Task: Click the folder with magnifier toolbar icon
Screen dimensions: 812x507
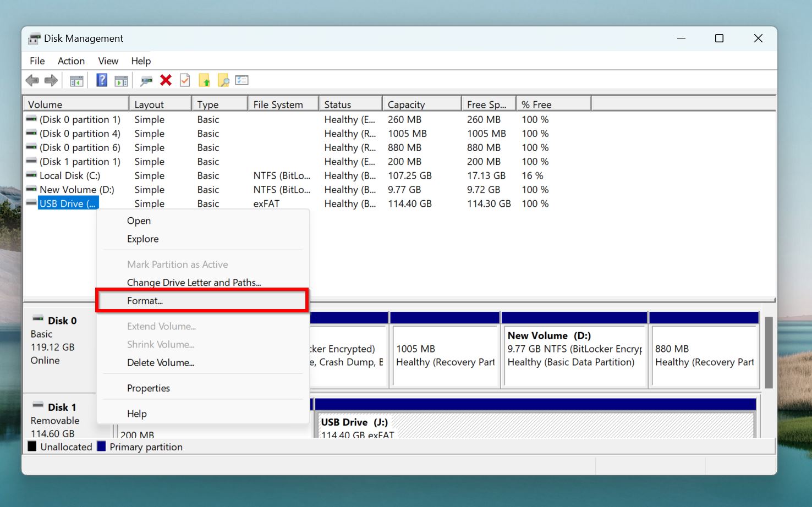Action: point(223,80)
